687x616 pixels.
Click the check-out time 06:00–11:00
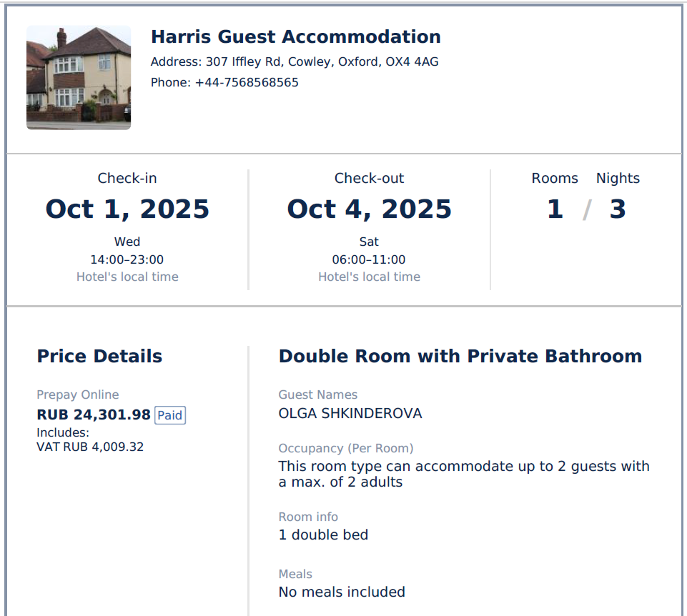(x=369, y=259)
